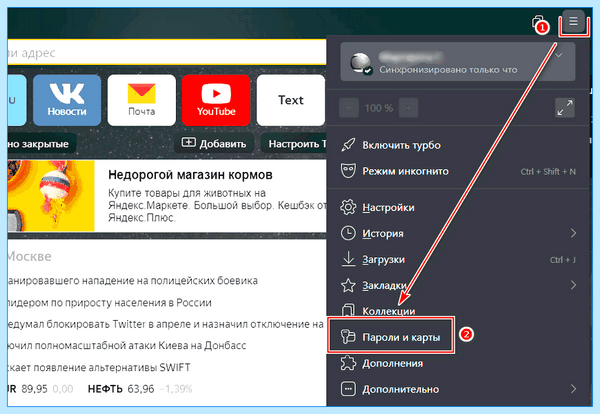
Task: Click the bookmarks star icon
Action: [x=348, y=285]
